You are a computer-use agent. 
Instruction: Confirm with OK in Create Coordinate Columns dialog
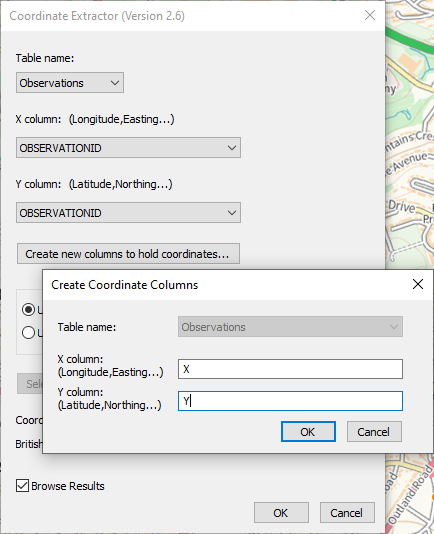tap(308, 431)
